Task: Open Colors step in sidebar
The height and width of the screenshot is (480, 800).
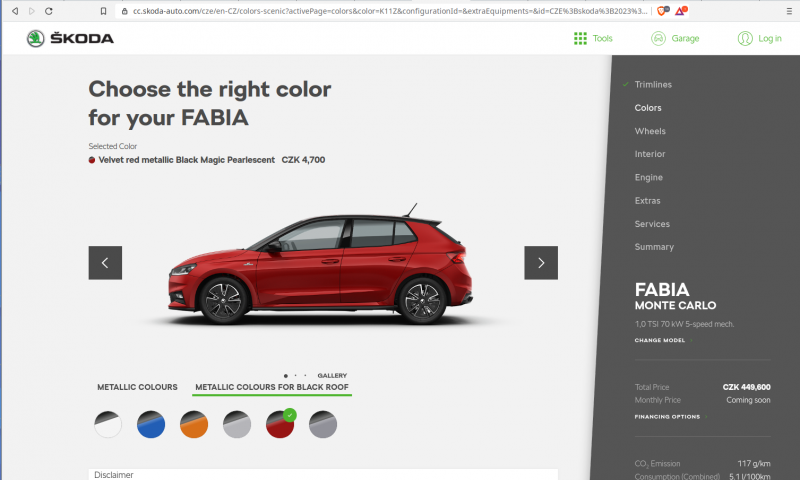Action: [648, 108]
